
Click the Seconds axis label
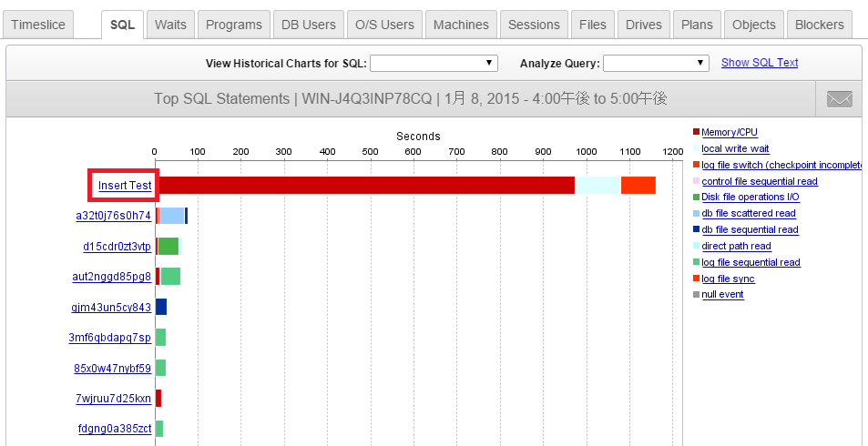[418, 137]
